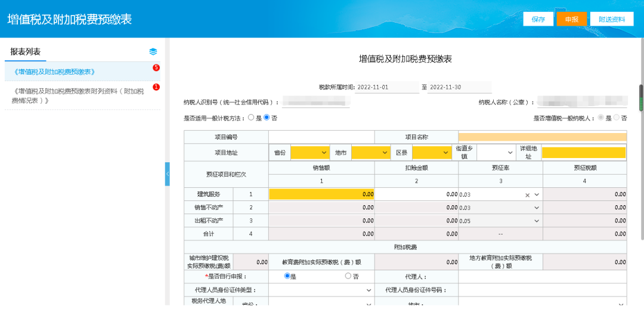Click the 出租不动产 扣除金额 cell
Screen dimensions: 644x309
[x=416, y=221]
